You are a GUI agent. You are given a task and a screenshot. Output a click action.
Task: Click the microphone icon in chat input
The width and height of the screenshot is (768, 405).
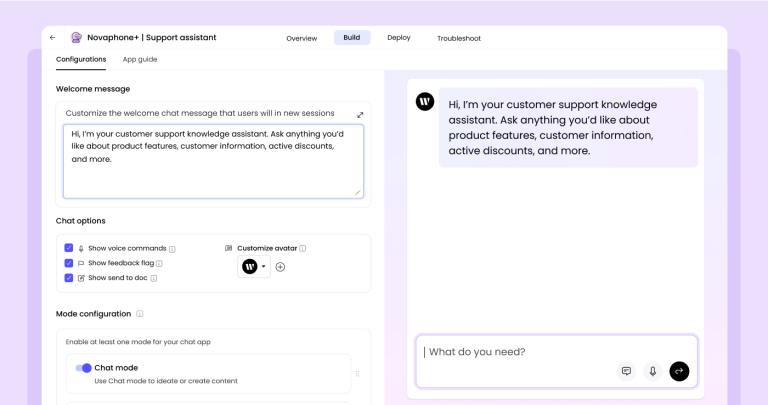(x=652, y=371)
